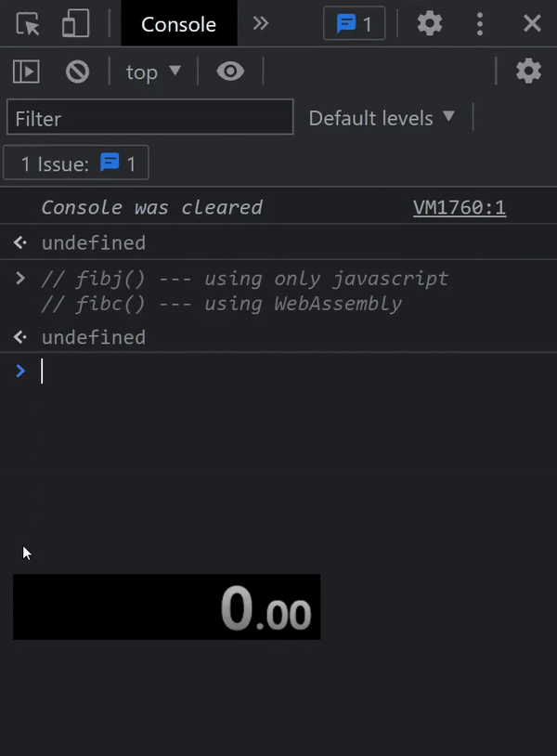Toggle the second undefined output entry
557x756 pixels.
click(19, 336)
